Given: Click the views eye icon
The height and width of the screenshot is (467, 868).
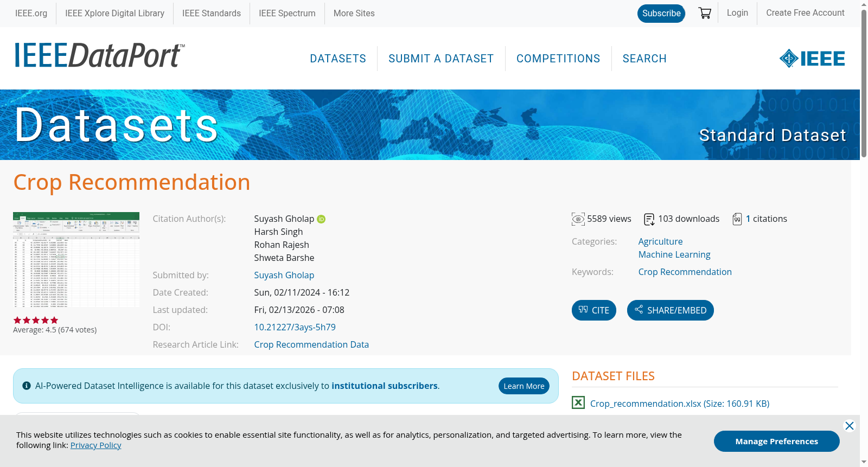Looking at the screenshot, I should tap(578, 219).
